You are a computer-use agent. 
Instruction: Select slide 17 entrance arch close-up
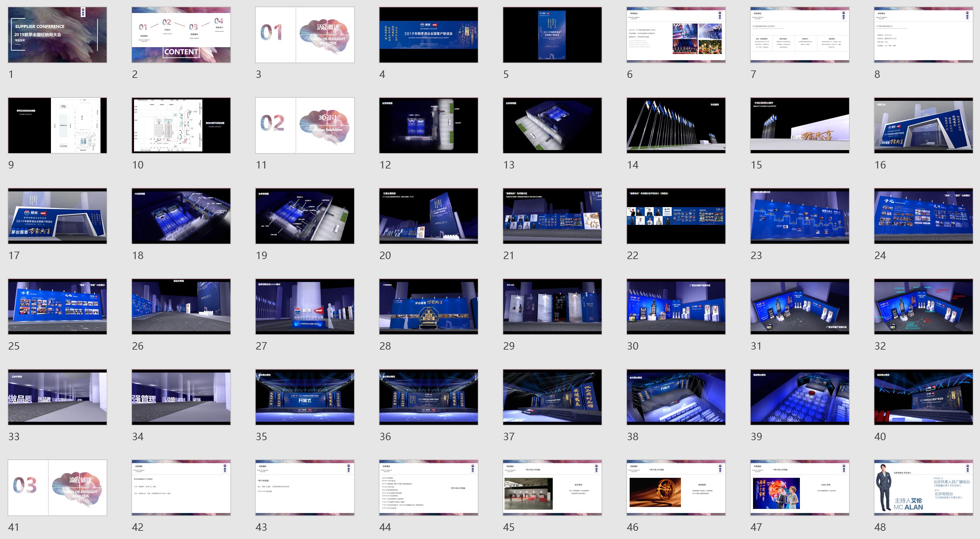pyautogui.click(x=57, y=216)
